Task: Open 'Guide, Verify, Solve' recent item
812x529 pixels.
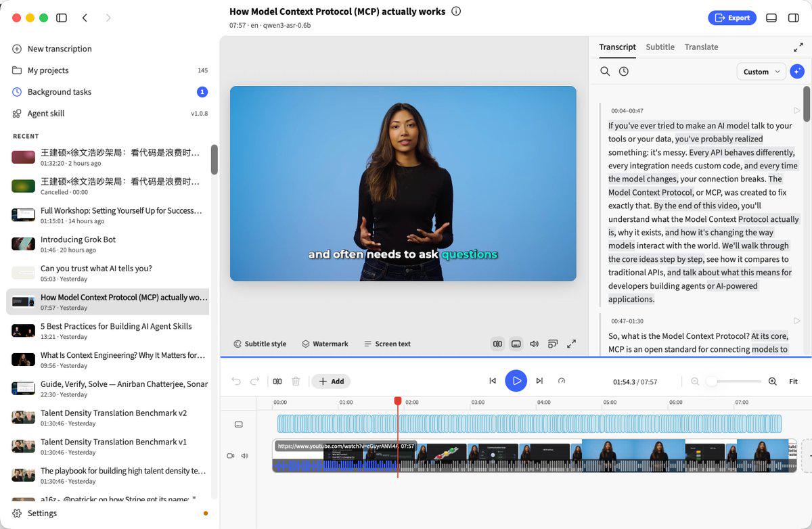Action: click(108, 388)
